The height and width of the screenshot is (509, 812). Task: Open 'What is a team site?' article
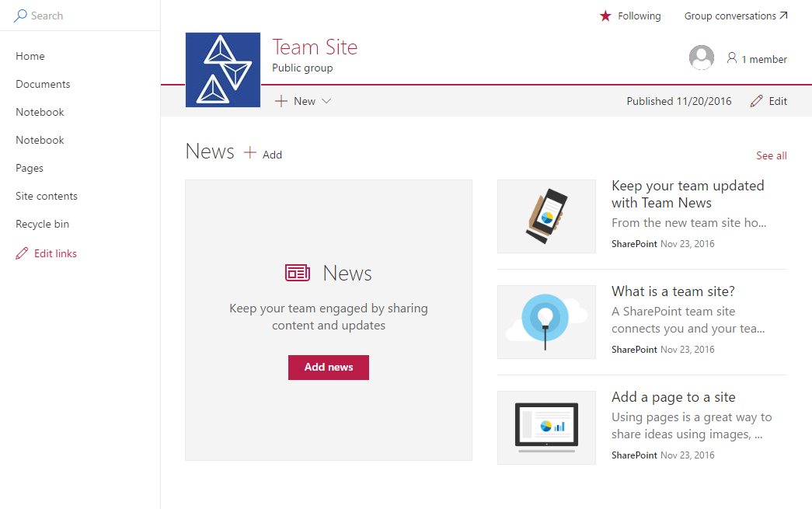pos(673,291)
